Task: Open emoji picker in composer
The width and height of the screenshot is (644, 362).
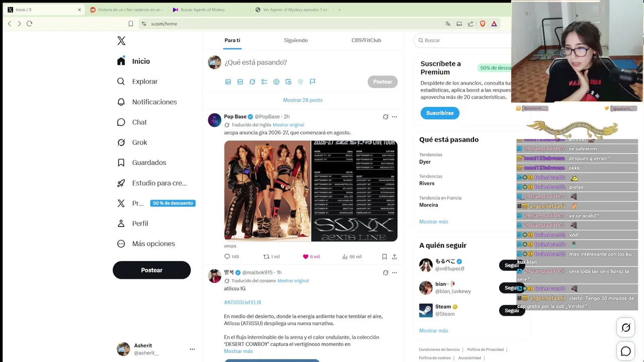Action: 276,81
